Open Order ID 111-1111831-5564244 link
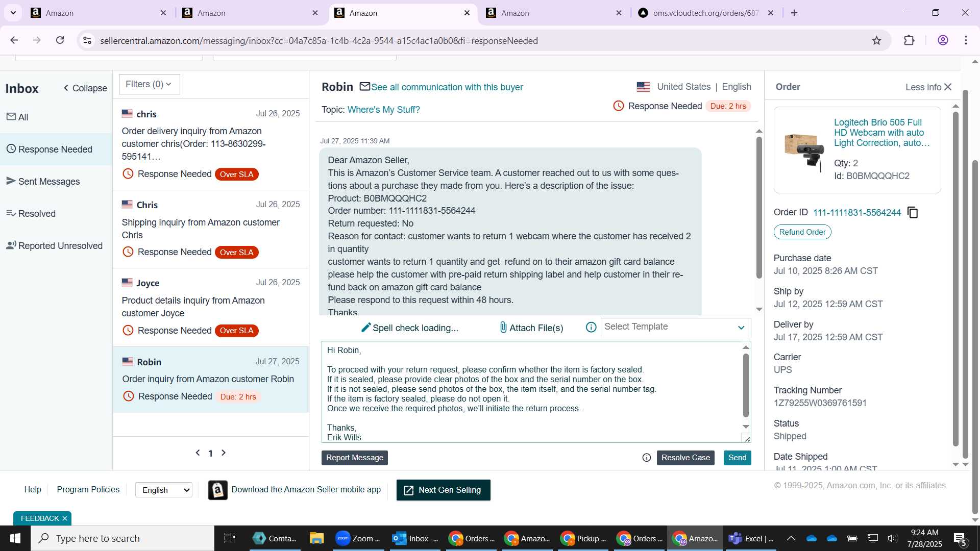 point(857,213)
